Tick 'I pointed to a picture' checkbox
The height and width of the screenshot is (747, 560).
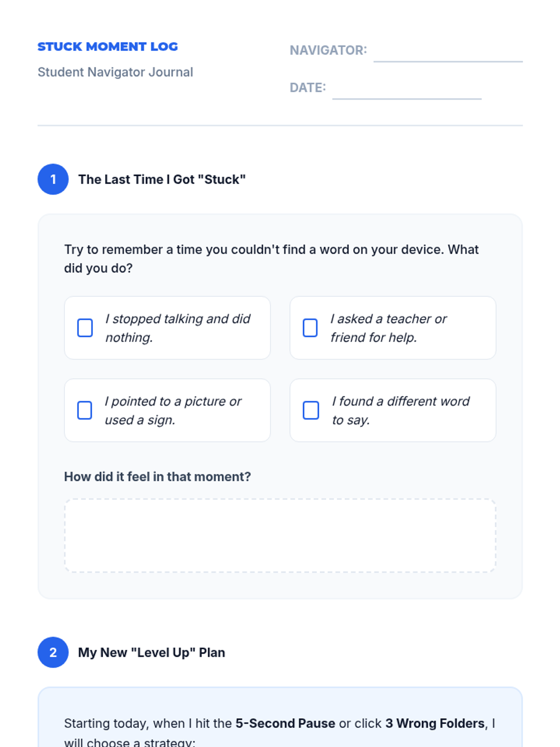85,410
